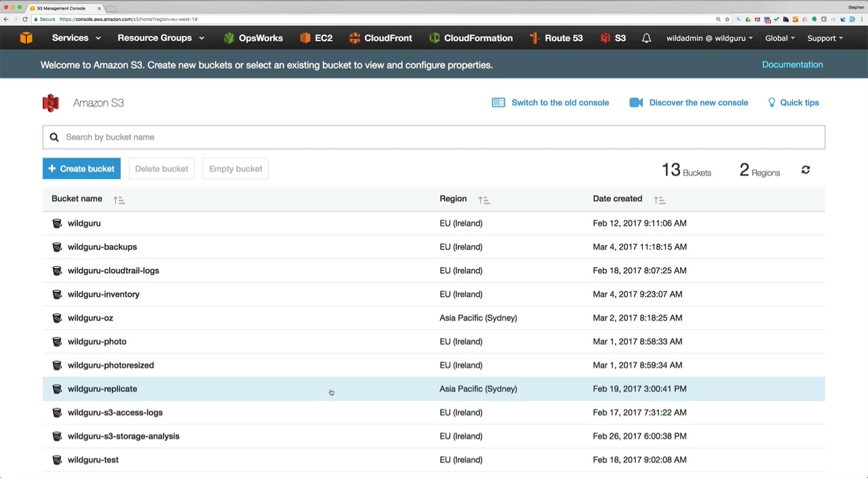
Task: Open the wildguru-s3-access-logs bucket
Action: point(115,413)
